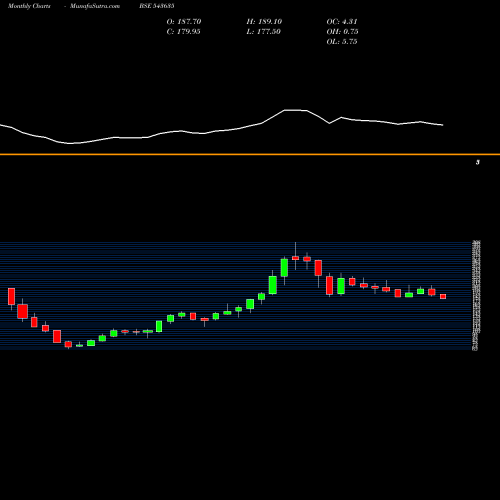Image resolution: width=500 pixels, height=500 pixels.
Task: Click the 'BSE 543635' symbol text
Action: (x=157, y=6)
